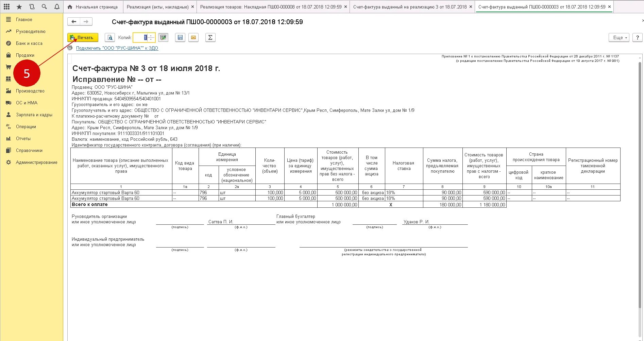The image size is (644, 341).
Task: Click the Отчеты bar chart icon
Action: click(9, 138)
